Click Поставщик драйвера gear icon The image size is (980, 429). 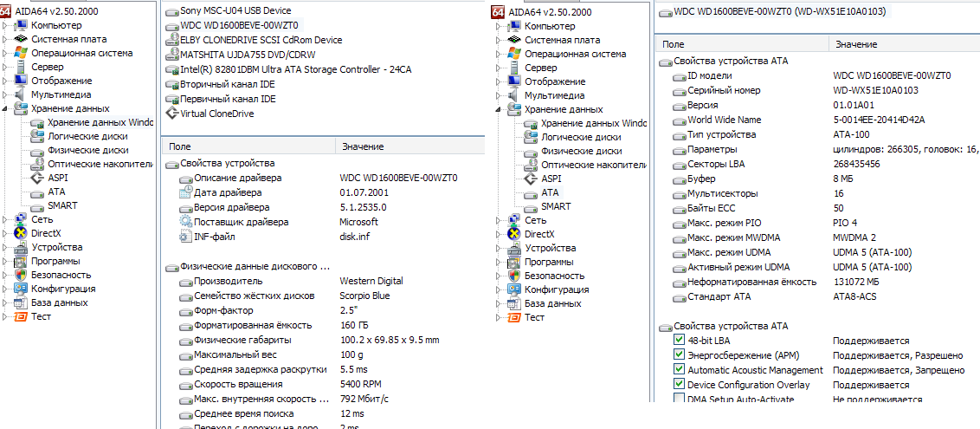185,221
